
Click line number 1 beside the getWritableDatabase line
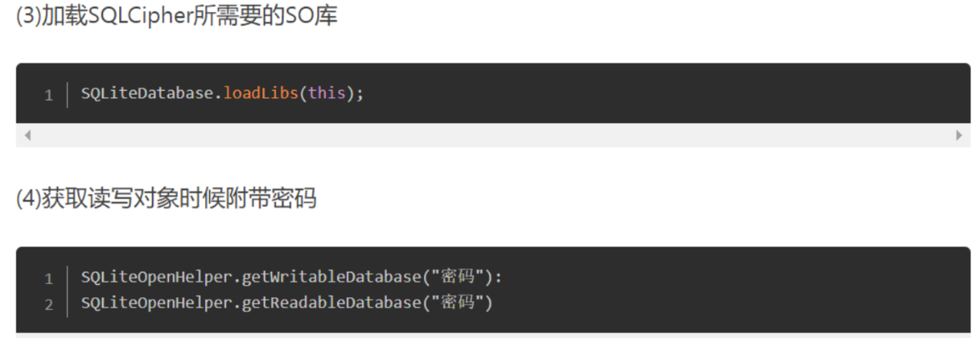[48, 278]
